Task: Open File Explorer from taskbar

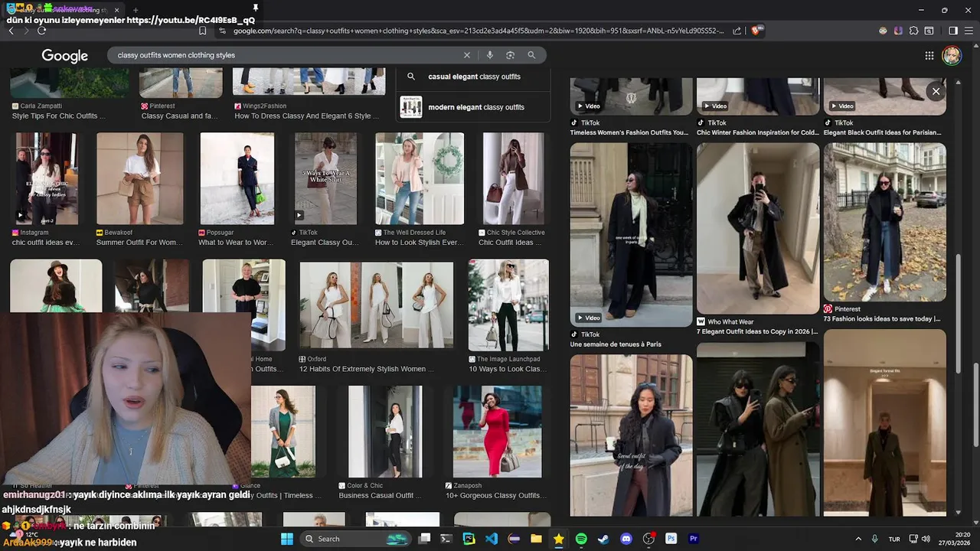Action: click(x=537, y=539)
